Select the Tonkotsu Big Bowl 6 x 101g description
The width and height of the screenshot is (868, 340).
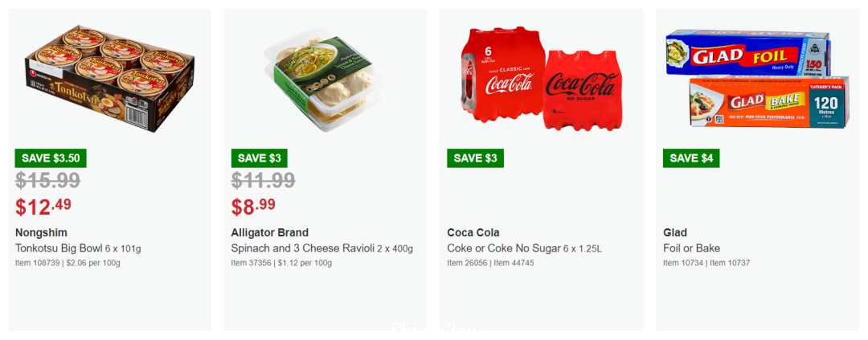pos(78,248)
